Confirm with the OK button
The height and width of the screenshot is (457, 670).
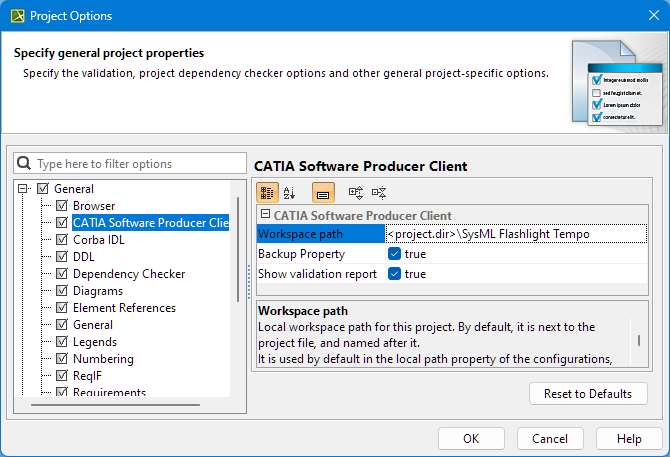coord(470,438)
